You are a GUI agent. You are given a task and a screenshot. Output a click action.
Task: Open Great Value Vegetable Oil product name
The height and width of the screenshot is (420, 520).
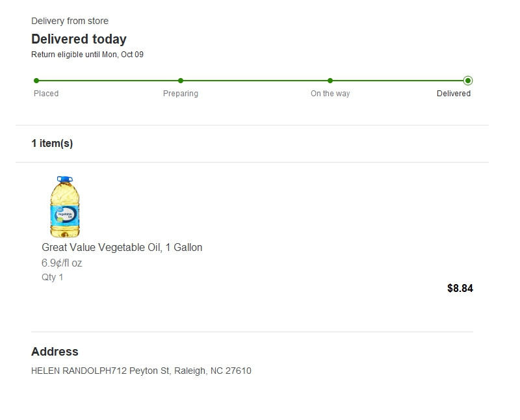point(122,247)
